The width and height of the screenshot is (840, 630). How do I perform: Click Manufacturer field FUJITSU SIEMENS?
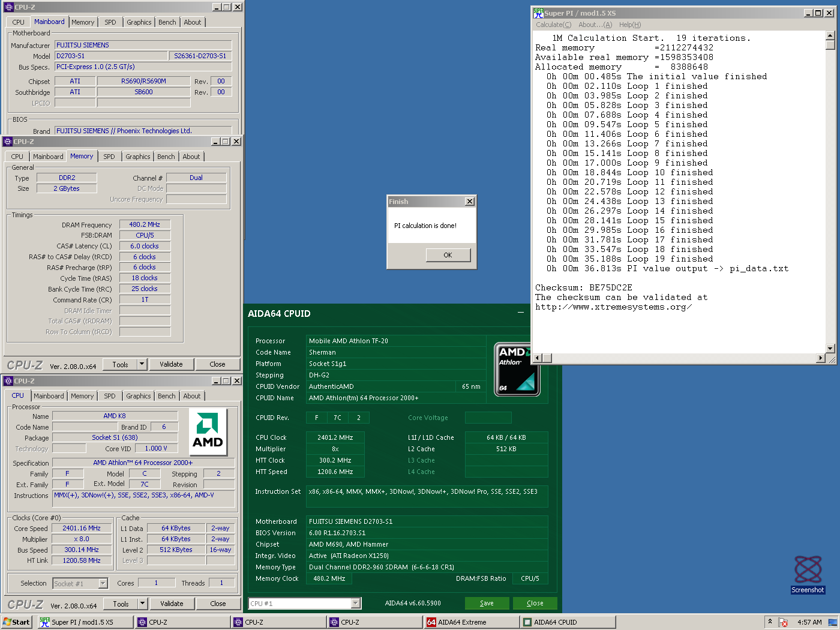[143, 45]
